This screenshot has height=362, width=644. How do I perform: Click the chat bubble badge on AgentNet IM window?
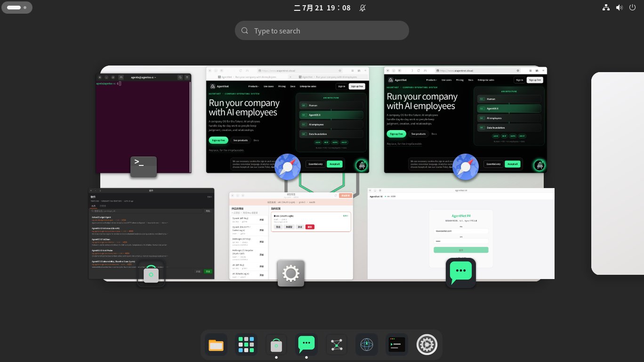pos(461,273)
